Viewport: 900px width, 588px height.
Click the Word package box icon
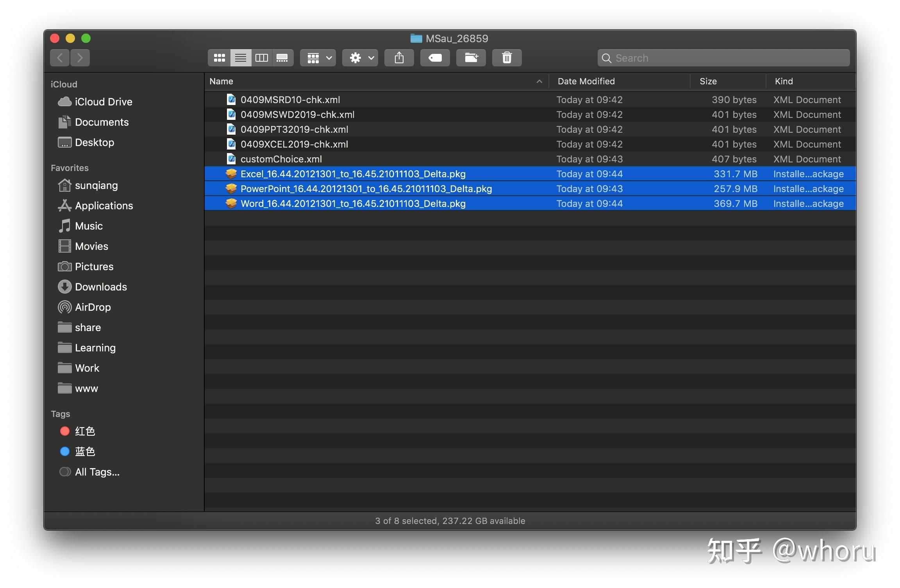click(x=231, y=203)
